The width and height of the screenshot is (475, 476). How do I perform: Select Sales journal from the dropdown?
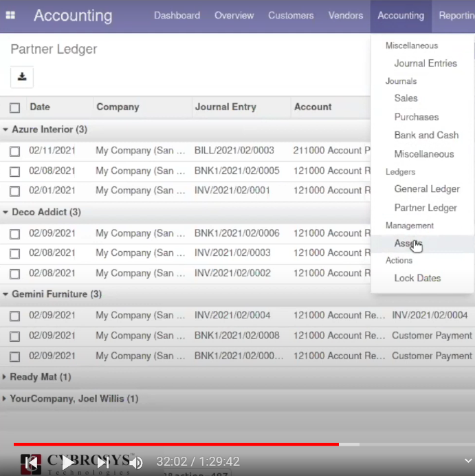click(x=406, y=98)
